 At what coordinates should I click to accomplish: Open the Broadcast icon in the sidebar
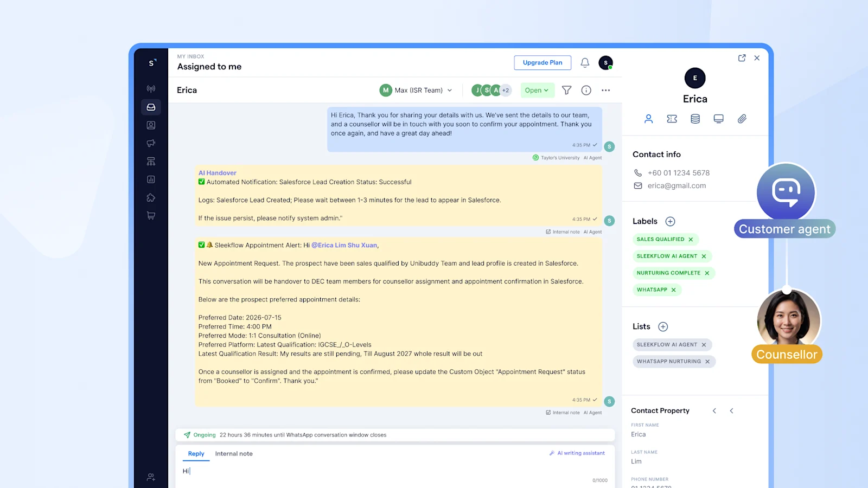click(x=151, y=88)
